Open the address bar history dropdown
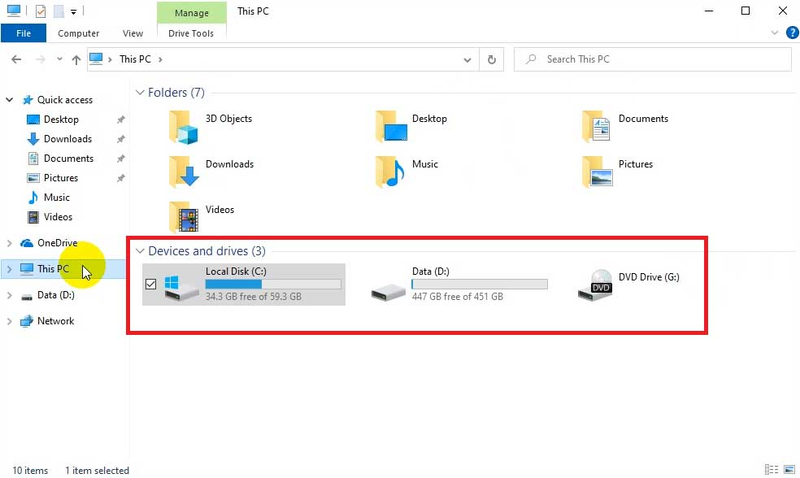 coord(467,60)
